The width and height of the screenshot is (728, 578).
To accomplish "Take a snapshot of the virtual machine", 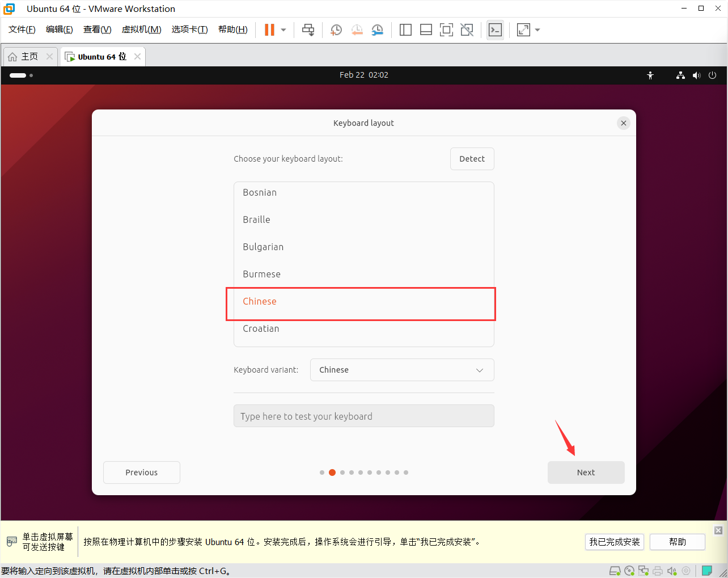I will tap(336, 30).
